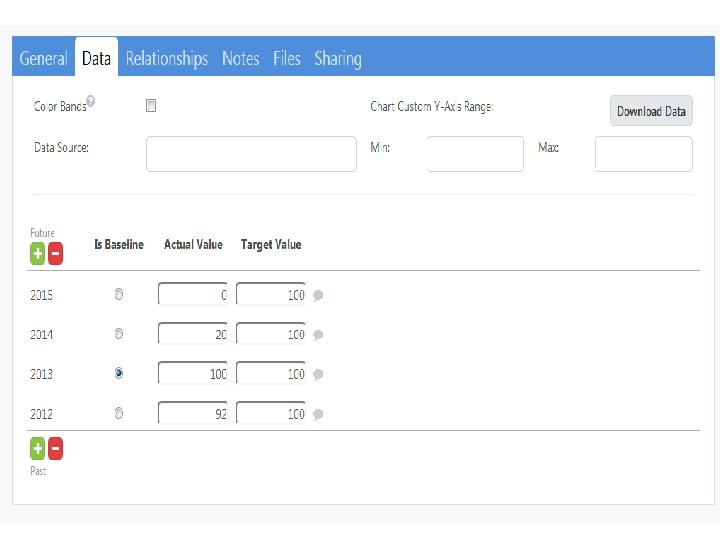This screenshot has height=540, width=720.
Task: Edit the 2015 Actual Value field
Action: [x=193, y=294]
